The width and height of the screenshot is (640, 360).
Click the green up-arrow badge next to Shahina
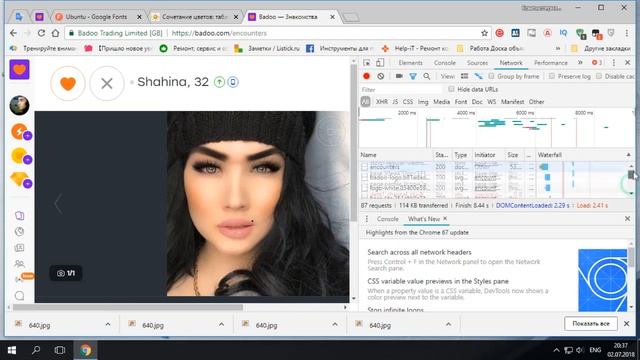tap(219, 82)
